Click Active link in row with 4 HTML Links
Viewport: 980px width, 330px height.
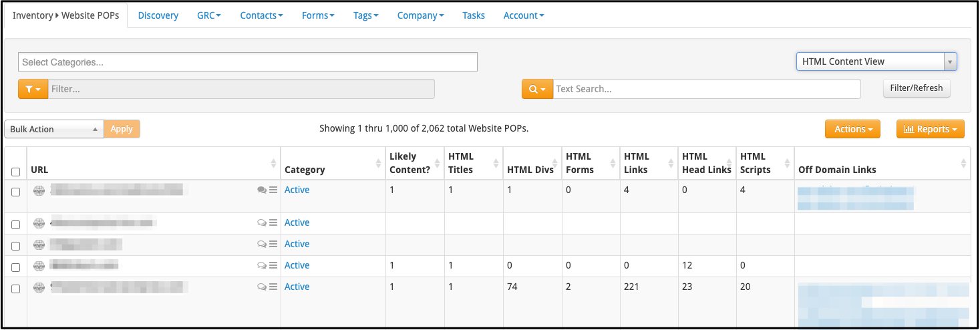297,190
